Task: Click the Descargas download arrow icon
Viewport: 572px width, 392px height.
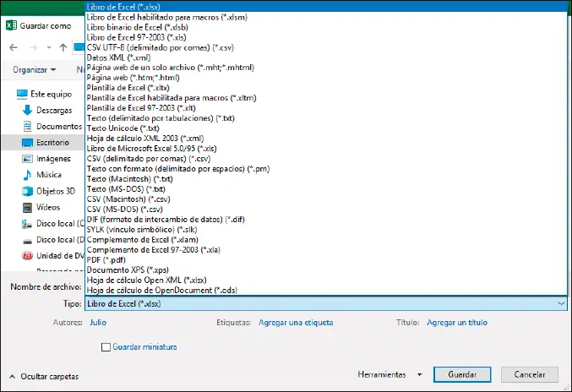Action: pos(27,110)
